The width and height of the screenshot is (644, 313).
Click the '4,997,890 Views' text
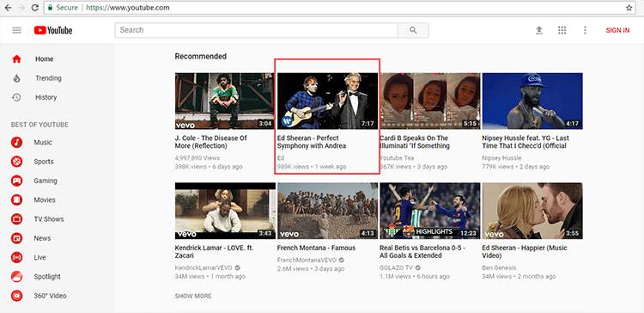coord(197,158)
